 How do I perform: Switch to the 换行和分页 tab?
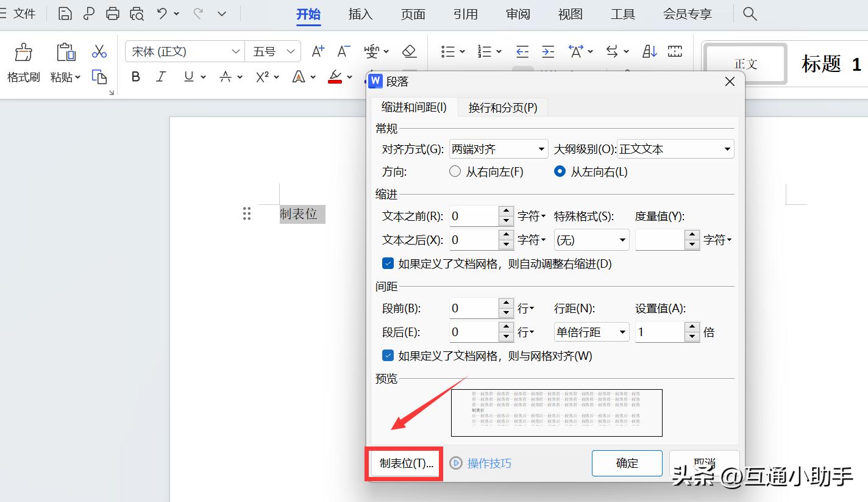(x=502, y=108)
